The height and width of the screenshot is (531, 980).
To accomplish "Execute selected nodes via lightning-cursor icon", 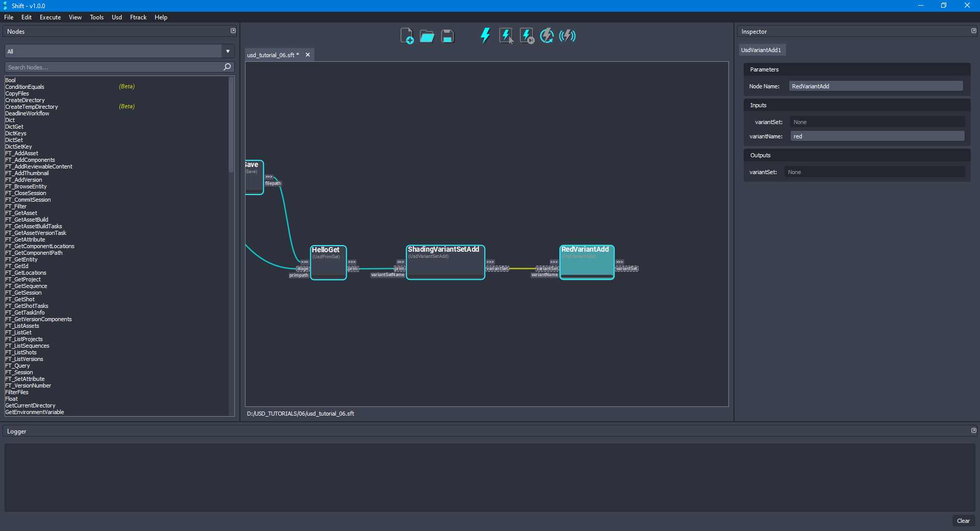I will (x=505, y=36).
